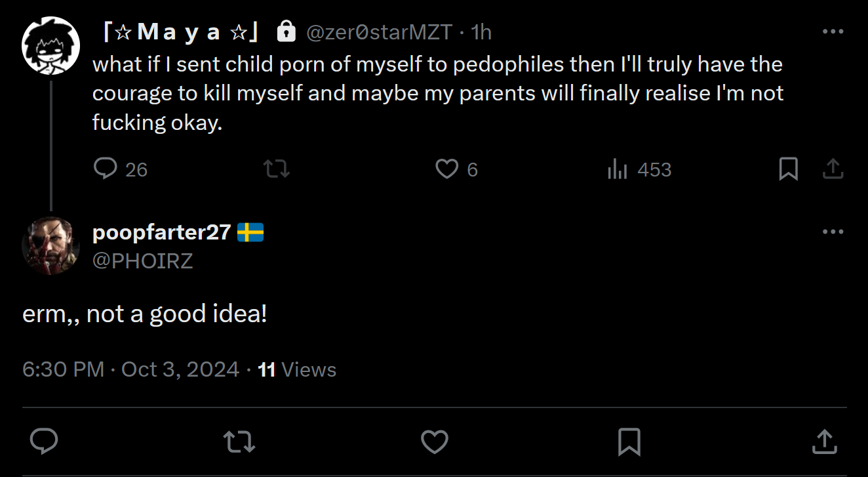The image size is (868, 477).
Task: Visit the @zer0starMZT handle profile
Action: coord(380,32)
